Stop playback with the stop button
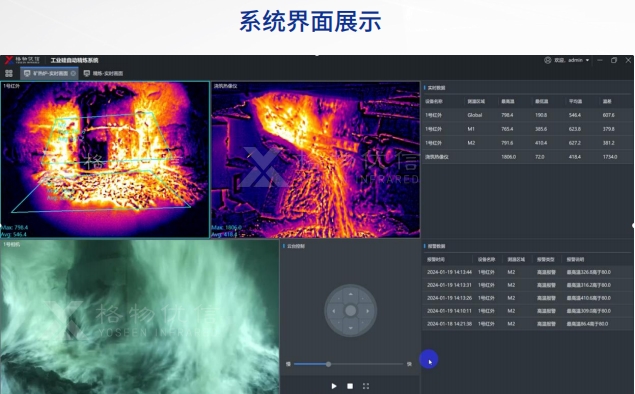Image resolution: width=635 pixels, height=394 pixels. coord(350,386)
